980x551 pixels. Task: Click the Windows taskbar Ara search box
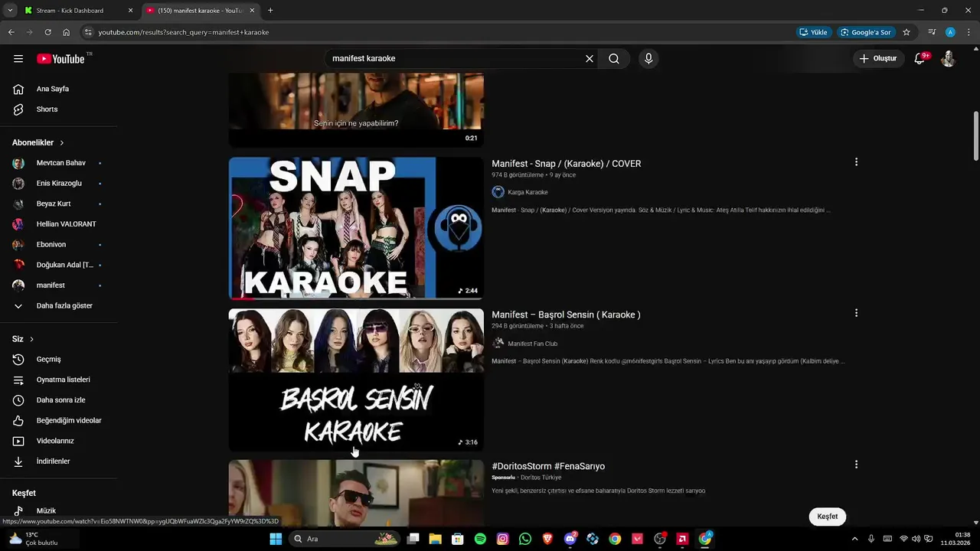343,539
